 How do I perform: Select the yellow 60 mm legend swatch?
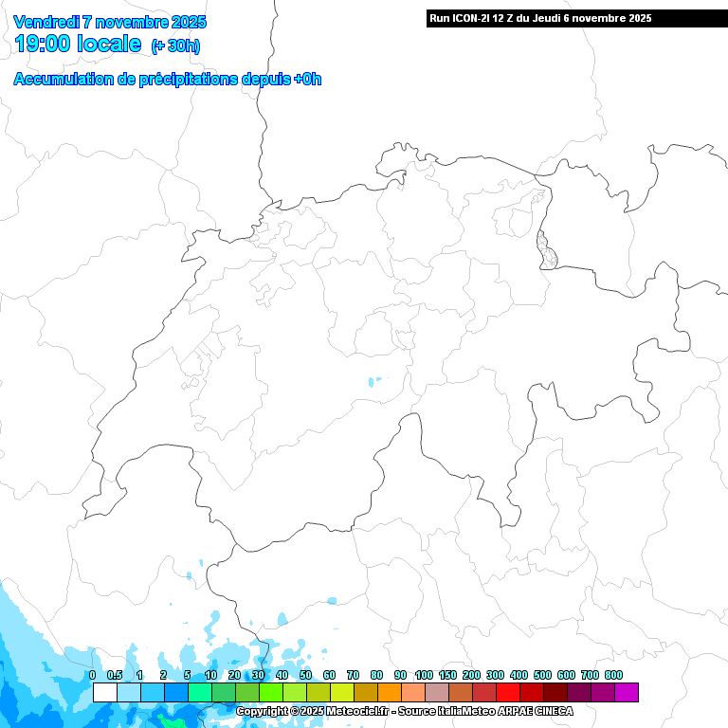[x=341, y=693]
